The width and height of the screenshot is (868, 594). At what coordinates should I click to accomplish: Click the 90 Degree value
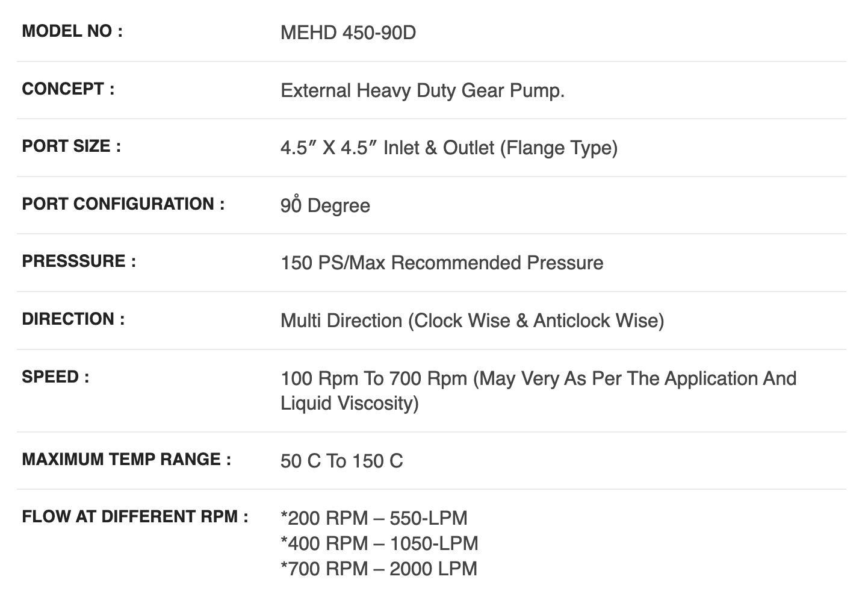[325, 205]
